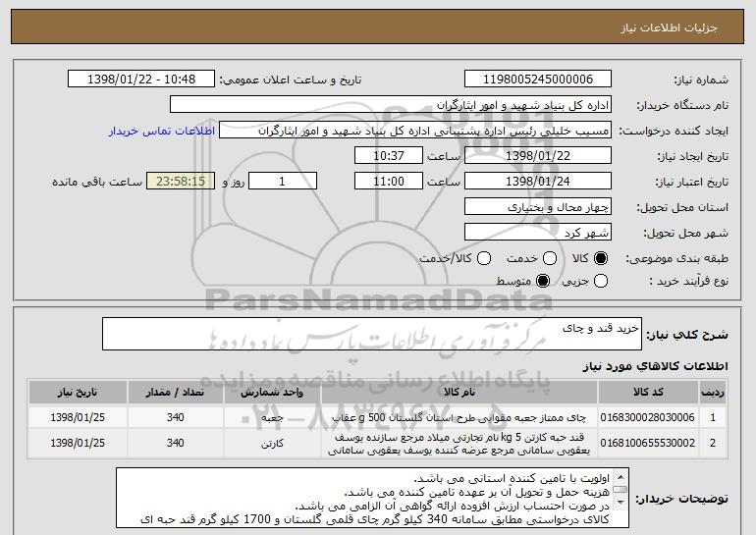Click the buyer notes scrollbar thumb
Viewport: 756px width, 535px height.
(621, 490)
